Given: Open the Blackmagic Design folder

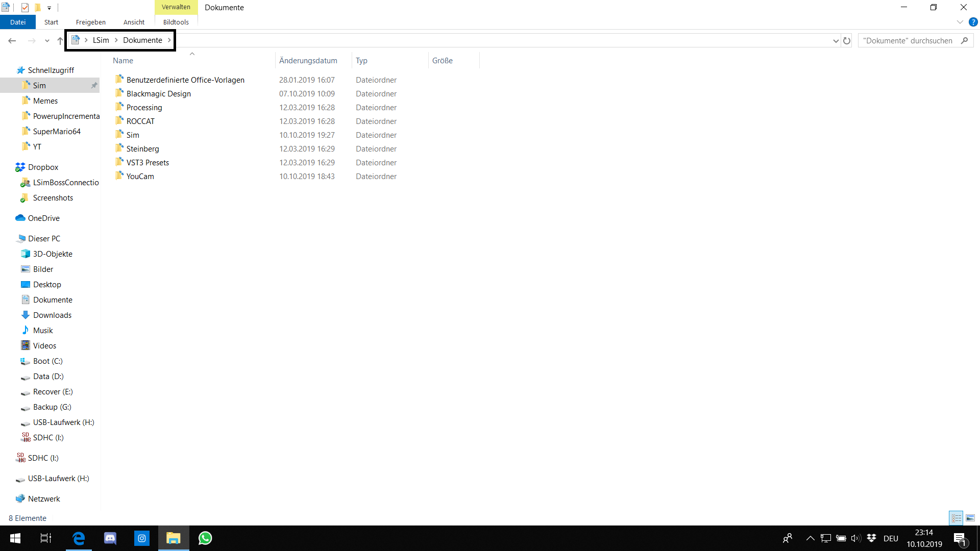Looking at the screenshot, I should point(158,94).
